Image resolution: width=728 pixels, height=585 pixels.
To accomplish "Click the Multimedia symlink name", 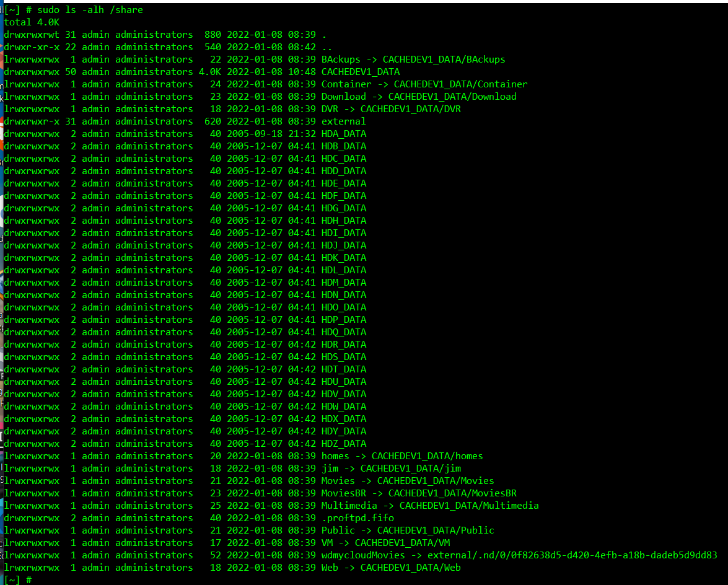I will click(349, 506).
